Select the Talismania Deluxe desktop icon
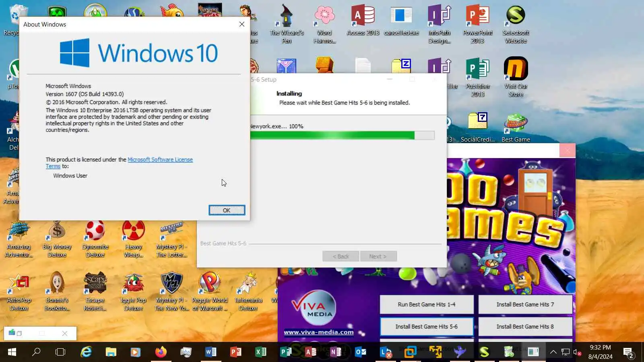 (248, 292)
